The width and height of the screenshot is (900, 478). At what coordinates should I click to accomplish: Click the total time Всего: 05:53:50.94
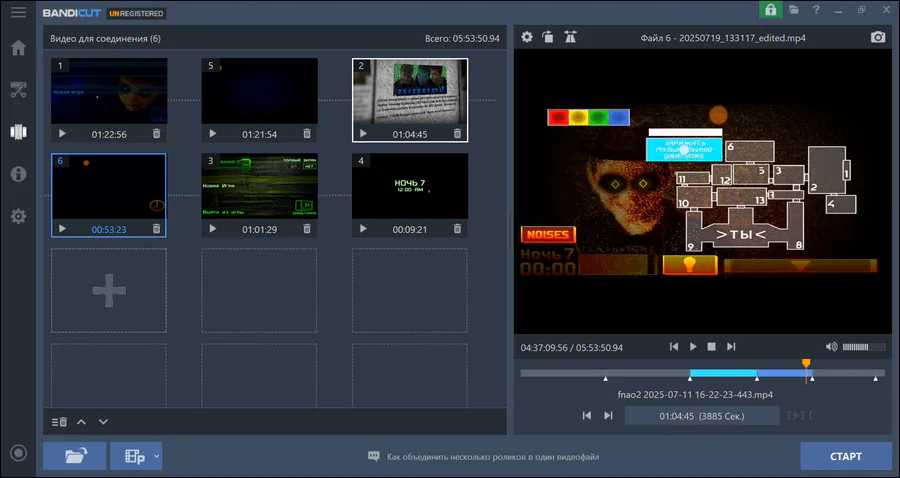[x=462, y=39]
